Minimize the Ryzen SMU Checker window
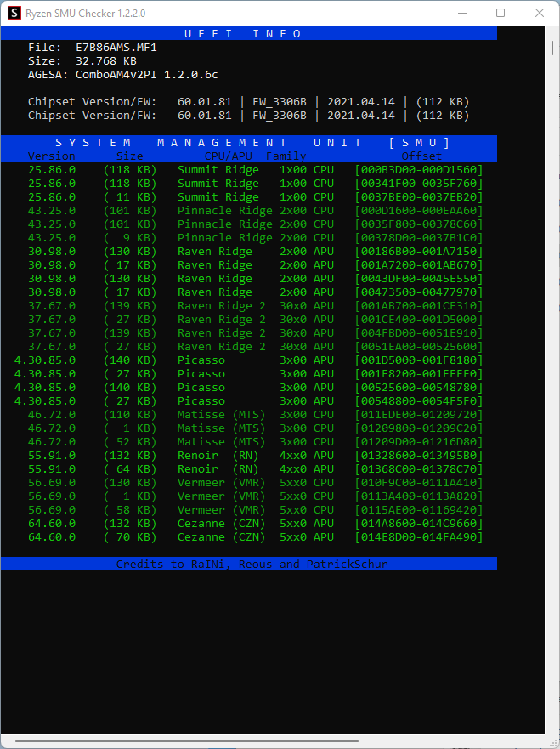Viewport: 560px width, 749px height. pyautogui.click(x=461, y=14)
